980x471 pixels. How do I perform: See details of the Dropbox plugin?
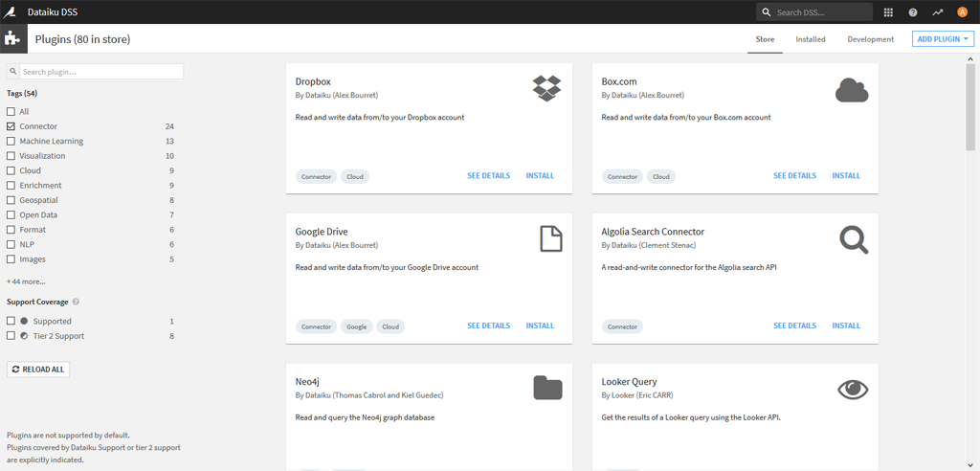tap(489, 176)
